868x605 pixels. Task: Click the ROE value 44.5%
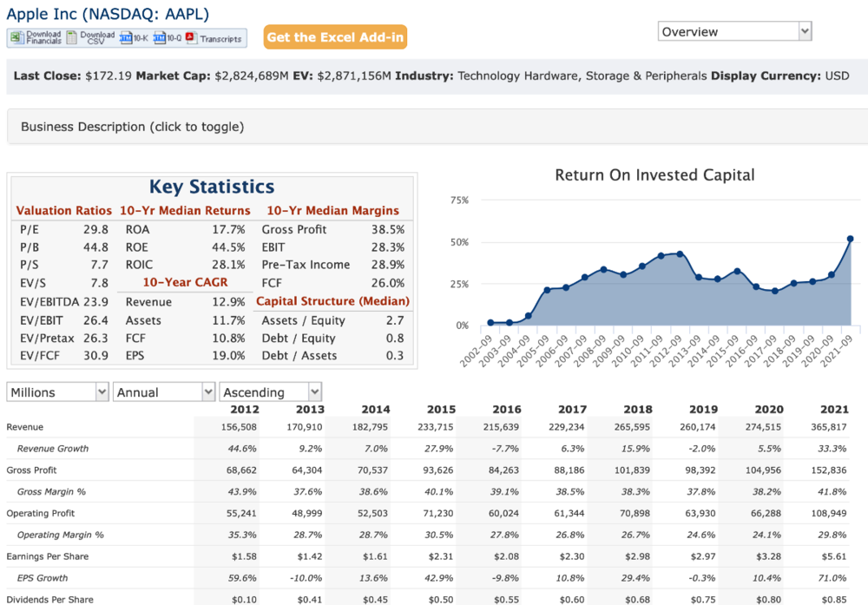coord(228,247)
